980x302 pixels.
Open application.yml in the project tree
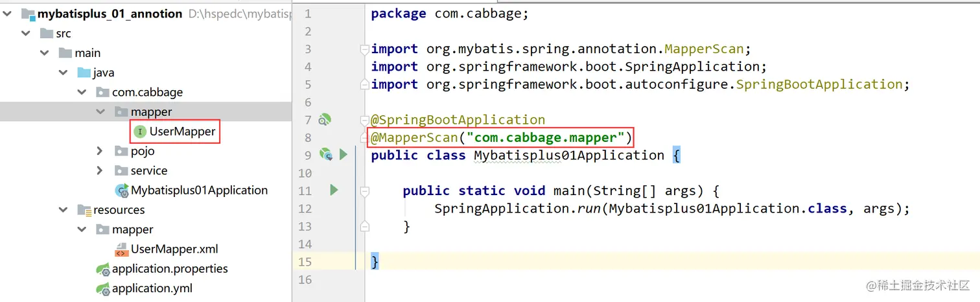(152, 288)
